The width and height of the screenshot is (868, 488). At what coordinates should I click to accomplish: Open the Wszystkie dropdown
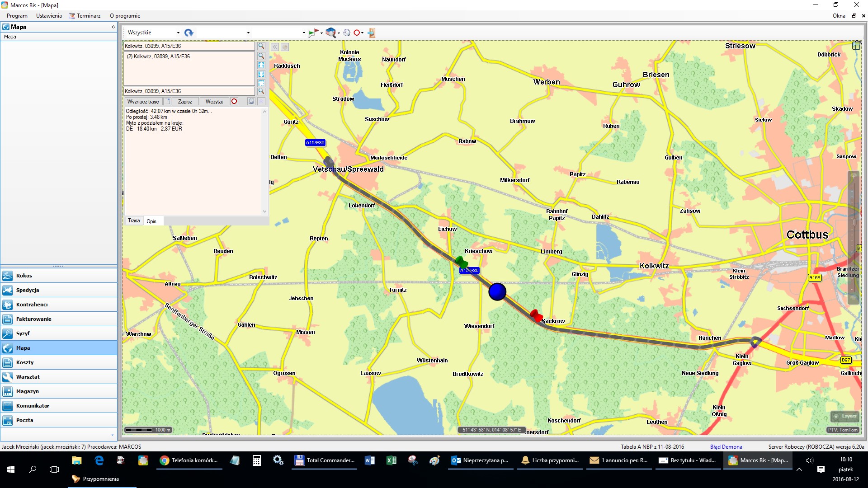(x=178, y=33)
